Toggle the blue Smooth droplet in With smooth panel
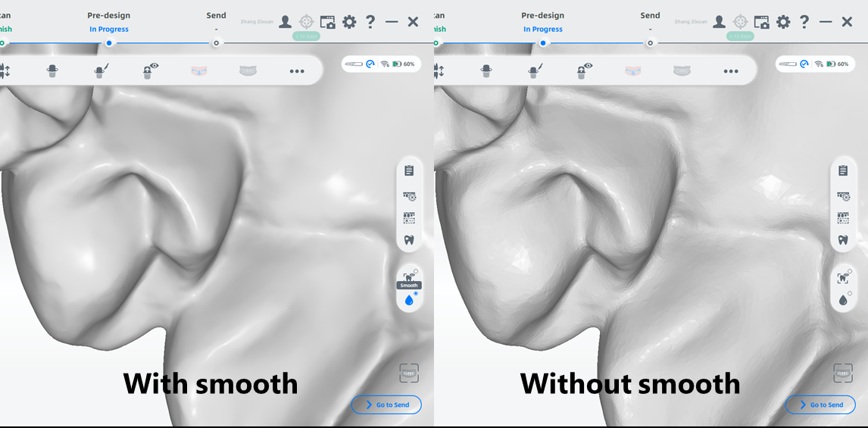 409,300
